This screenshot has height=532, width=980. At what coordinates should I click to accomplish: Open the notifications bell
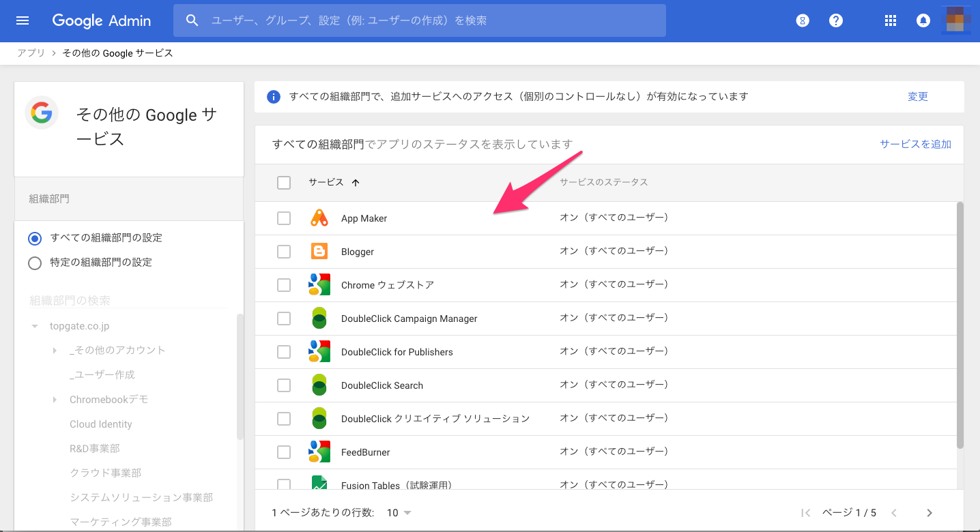click(923, 20)
